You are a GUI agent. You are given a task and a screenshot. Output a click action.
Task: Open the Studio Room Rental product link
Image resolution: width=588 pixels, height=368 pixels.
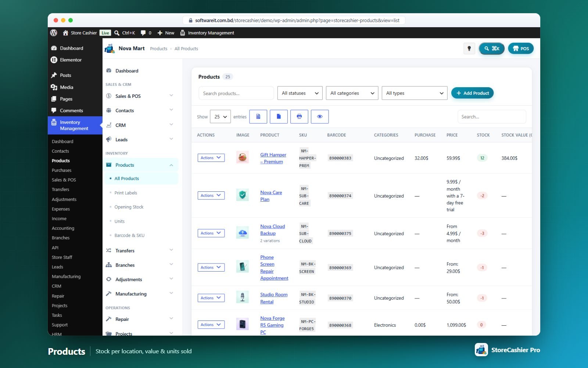coord(274,298)
